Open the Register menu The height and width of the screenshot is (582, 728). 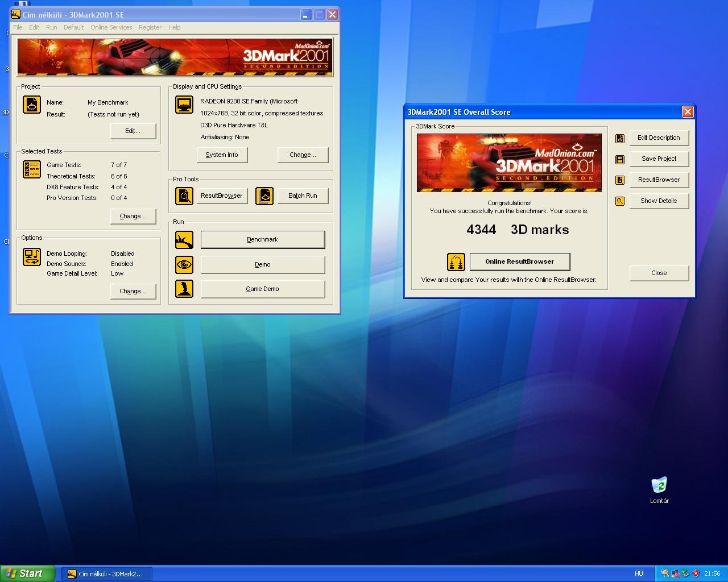pos(150,27)
